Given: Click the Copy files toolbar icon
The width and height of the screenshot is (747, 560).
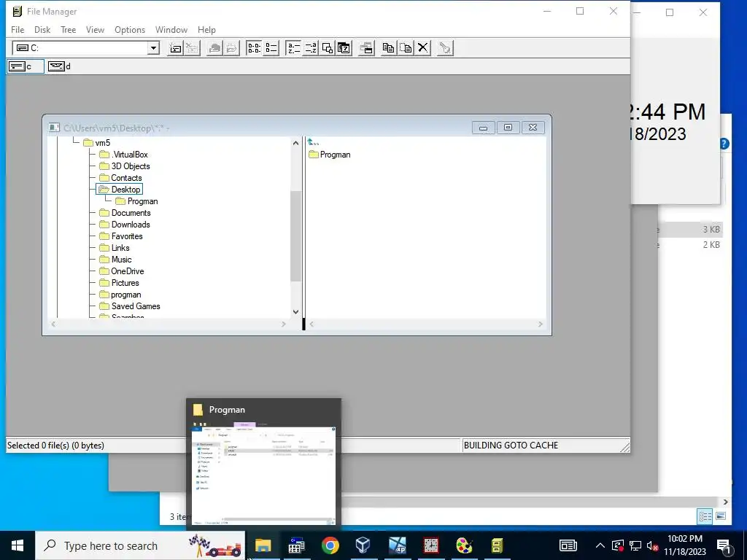Looking at the screenshot, I should pos(388,48).
